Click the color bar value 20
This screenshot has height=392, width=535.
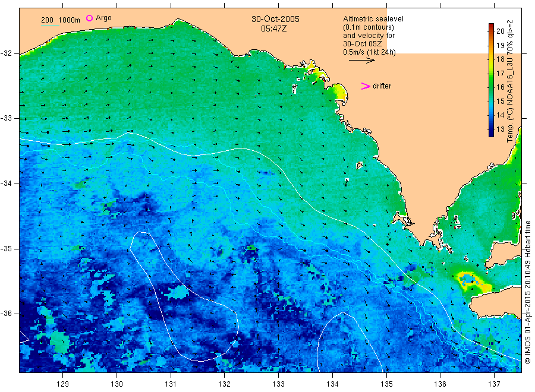click(500, 31)
